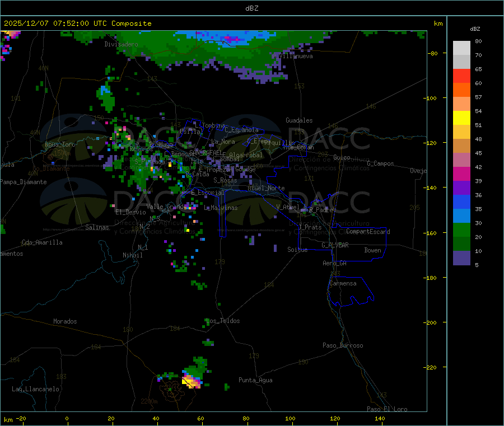504x426 pixels.
Task: Select the Agua_Toro place label
Action: 60,144
